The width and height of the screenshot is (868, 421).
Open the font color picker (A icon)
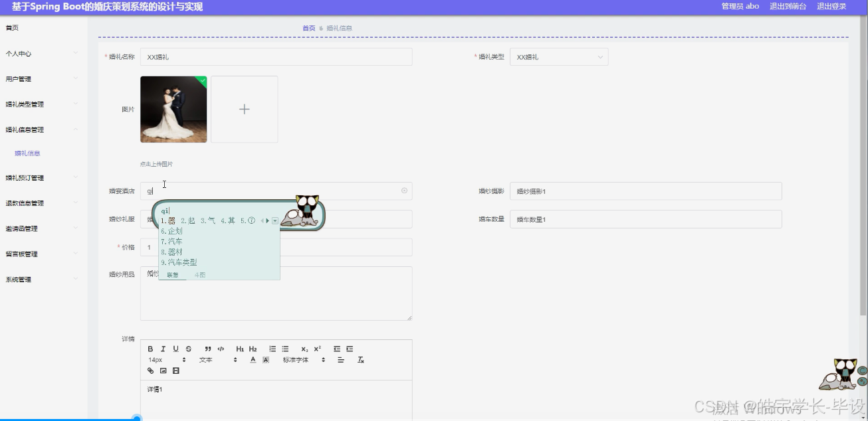click(253, 360)
